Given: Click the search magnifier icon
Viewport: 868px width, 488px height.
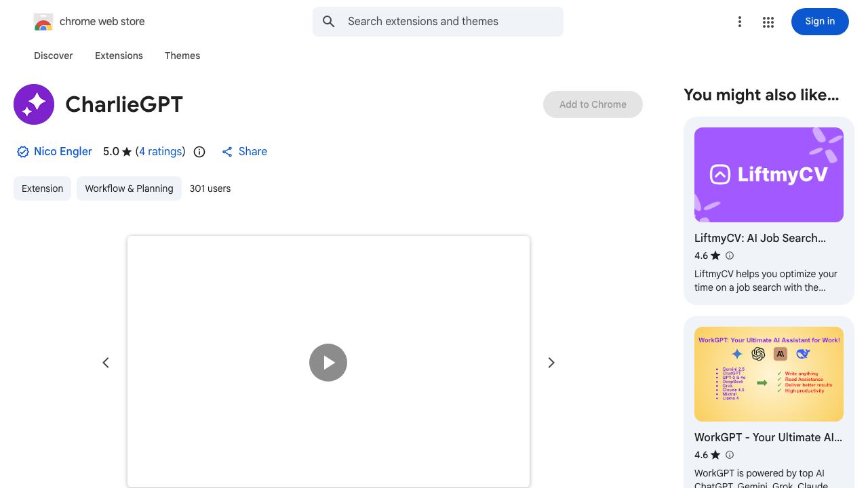Looking at the screenshot, I should tap(329, 22).
